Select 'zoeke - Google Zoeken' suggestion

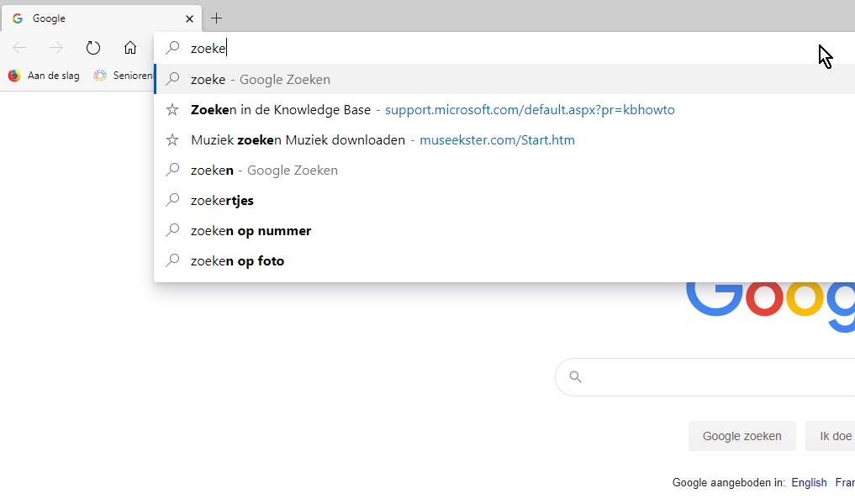[261, 80]
